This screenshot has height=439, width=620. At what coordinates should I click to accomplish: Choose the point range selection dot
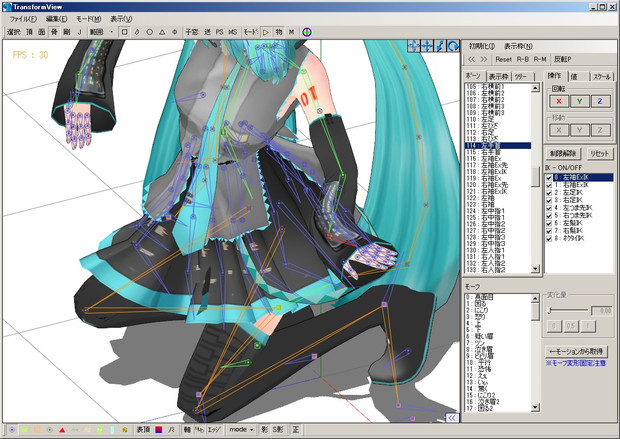click(112, 32)
